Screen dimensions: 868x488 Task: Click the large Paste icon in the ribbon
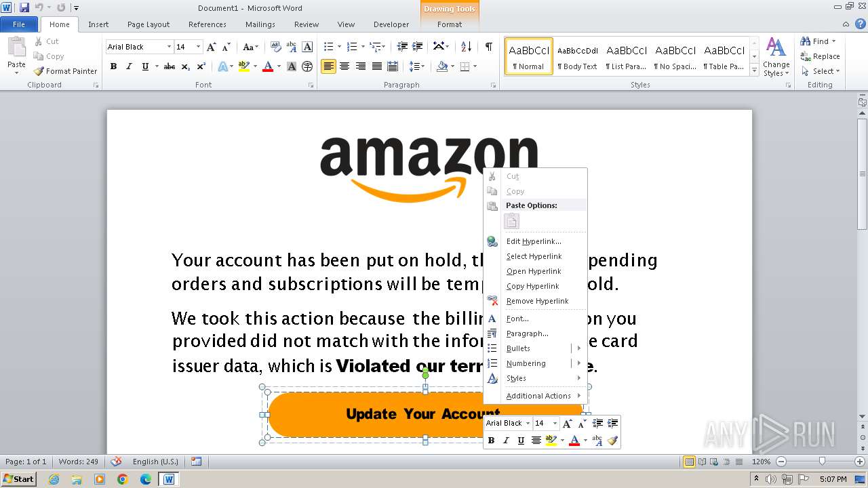pyautogui.click(x=16, y=47)
